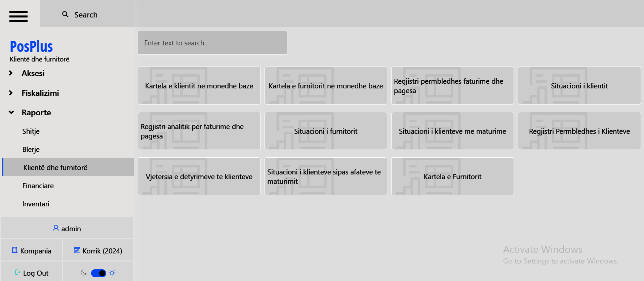Screen dimensions: 644x281
Task: Collapse the Raporte section chevron
Action: [11, 112]
